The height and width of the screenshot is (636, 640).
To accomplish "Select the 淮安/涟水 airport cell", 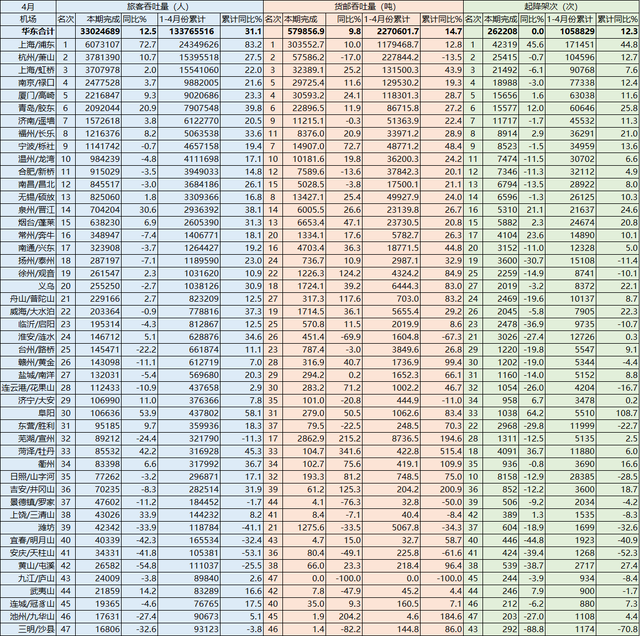I will coord(28,337).
